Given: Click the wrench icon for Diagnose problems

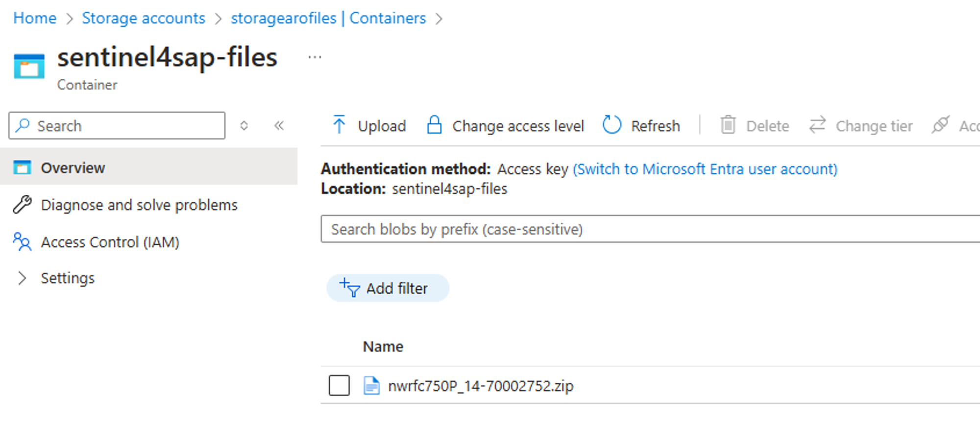Looking at the screenshot, I should 22,205.
